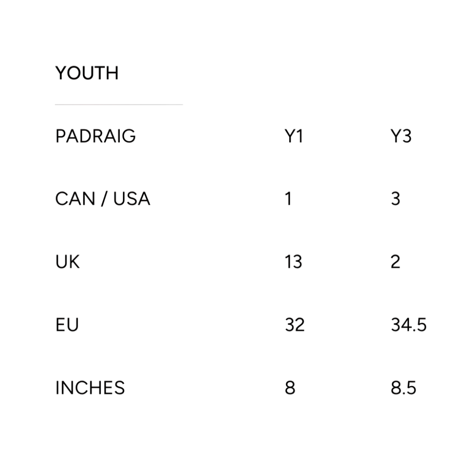Click CAN / USA value 3
Screen dimensions: 476x476
pyautogui.click(x=395, y=199)
